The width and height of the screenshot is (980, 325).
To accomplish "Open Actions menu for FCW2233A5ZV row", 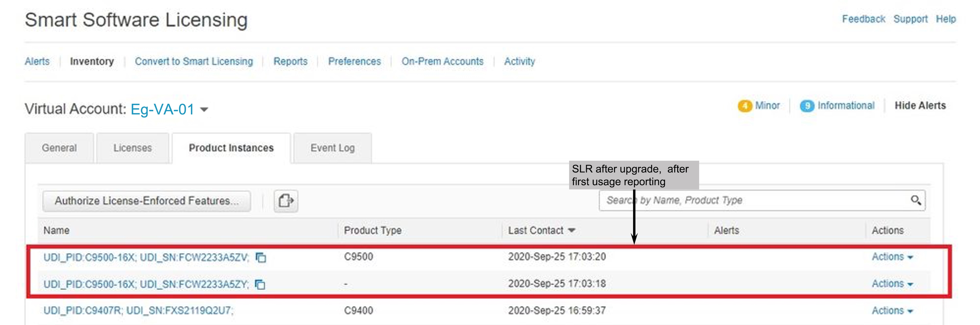I will [892, 257].
